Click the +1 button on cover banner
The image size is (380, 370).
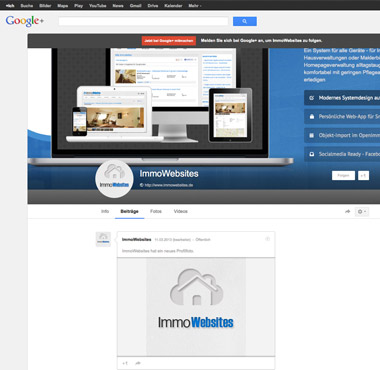[x=363, y=175]
